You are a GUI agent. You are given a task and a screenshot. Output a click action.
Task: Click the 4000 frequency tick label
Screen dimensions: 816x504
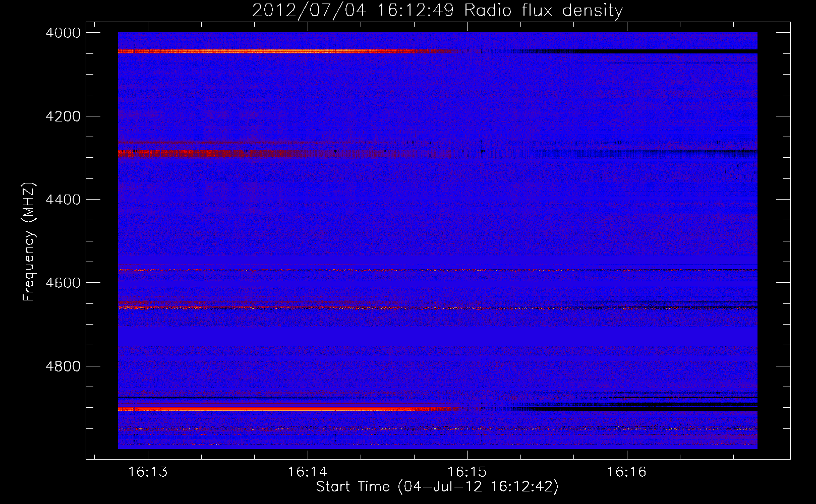pos(63,33)
